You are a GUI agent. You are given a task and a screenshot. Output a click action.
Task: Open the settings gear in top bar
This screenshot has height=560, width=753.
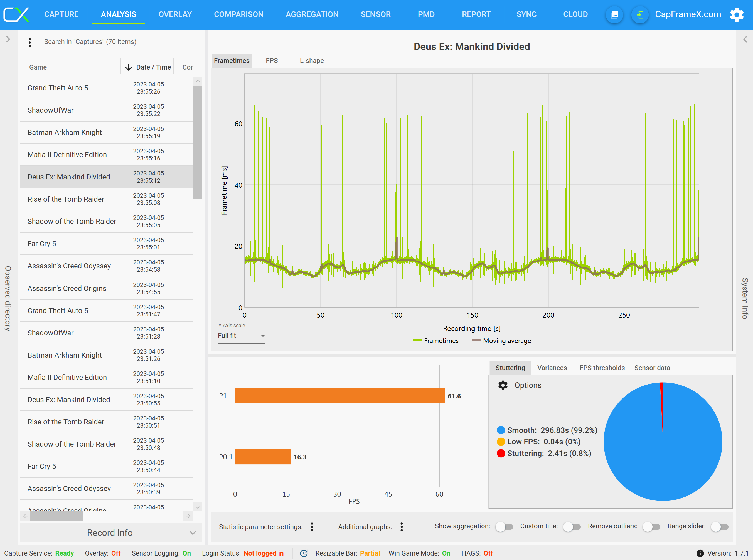(737, 14)
